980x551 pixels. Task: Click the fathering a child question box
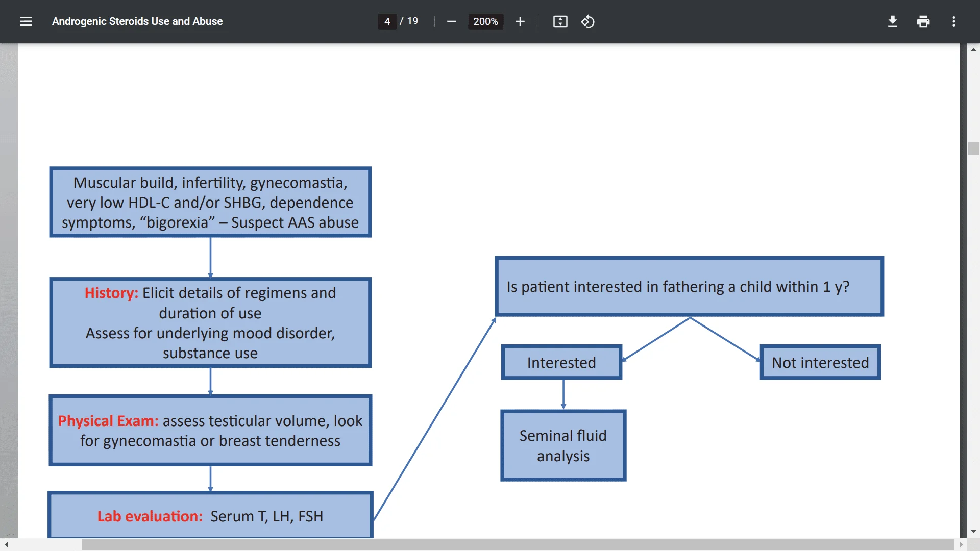pos(689,286)
